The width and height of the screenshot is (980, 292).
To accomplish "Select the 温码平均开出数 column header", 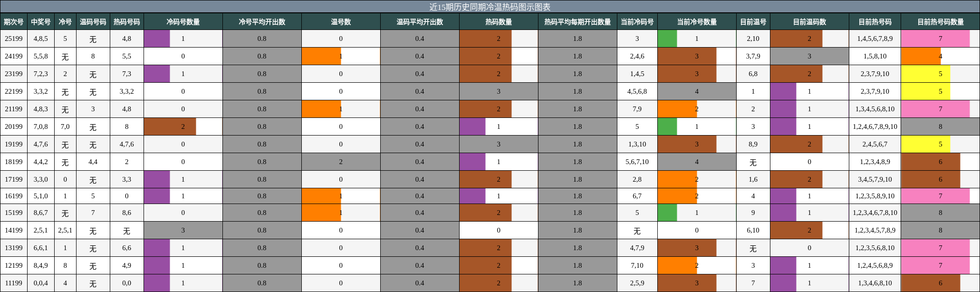I will point(420,22).
